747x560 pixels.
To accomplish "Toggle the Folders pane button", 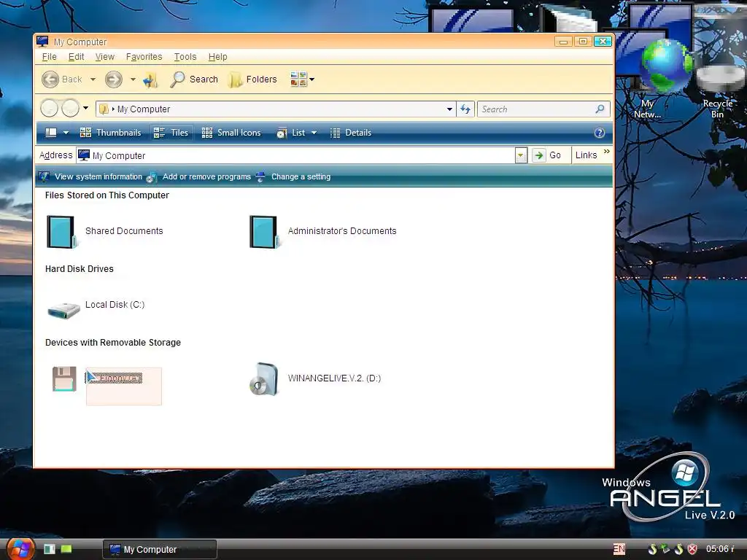I will click(x=252, y=79).
